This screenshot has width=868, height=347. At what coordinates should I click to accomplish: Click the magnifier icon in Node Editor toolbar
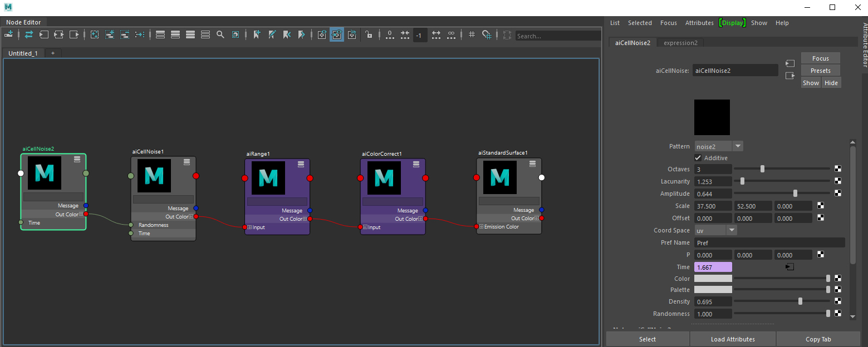click(220, 34)
